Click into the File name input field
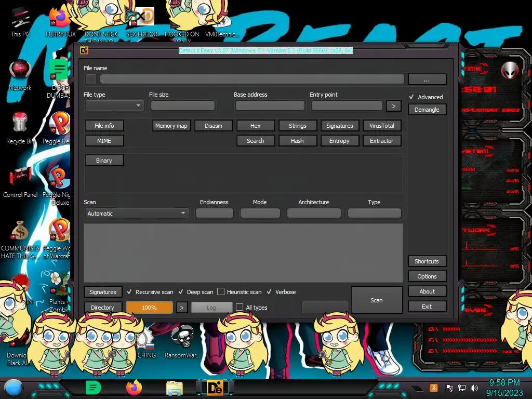Image resolution: width=532 pixels, height=399 pixels. point(252,79)
